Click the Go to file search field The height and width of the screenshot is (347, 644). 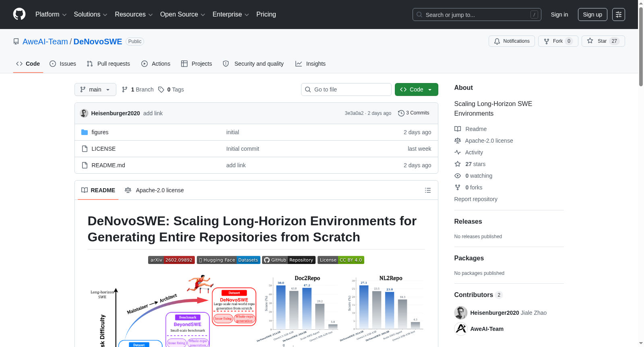346,89
